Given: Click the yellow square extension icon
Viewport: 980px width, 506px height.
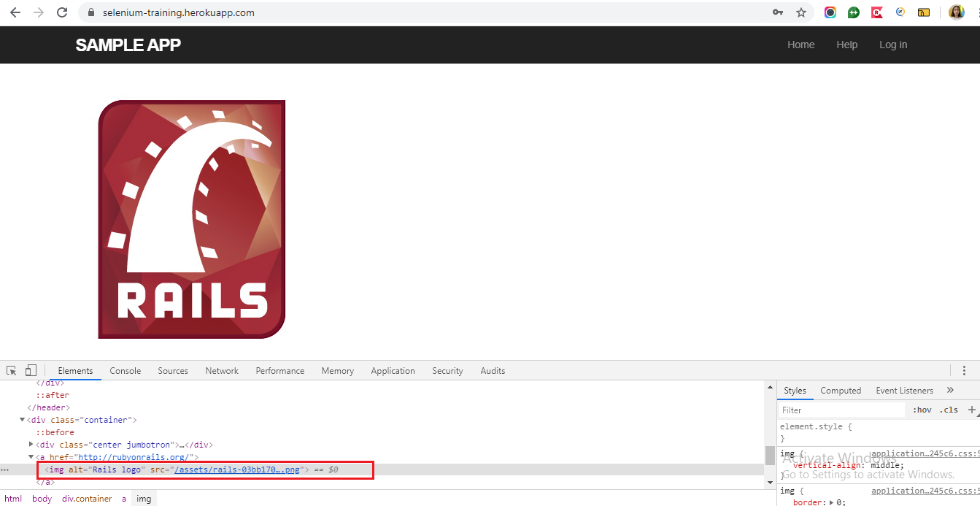Looking at the screenshot, I should pyautogui.click(x=924, y=12).
